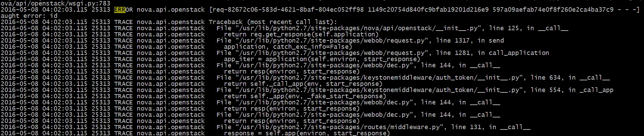Click the user ID 1149c20754d840fc text
Screen dimensions: 644x136
[x=428, y=10]
